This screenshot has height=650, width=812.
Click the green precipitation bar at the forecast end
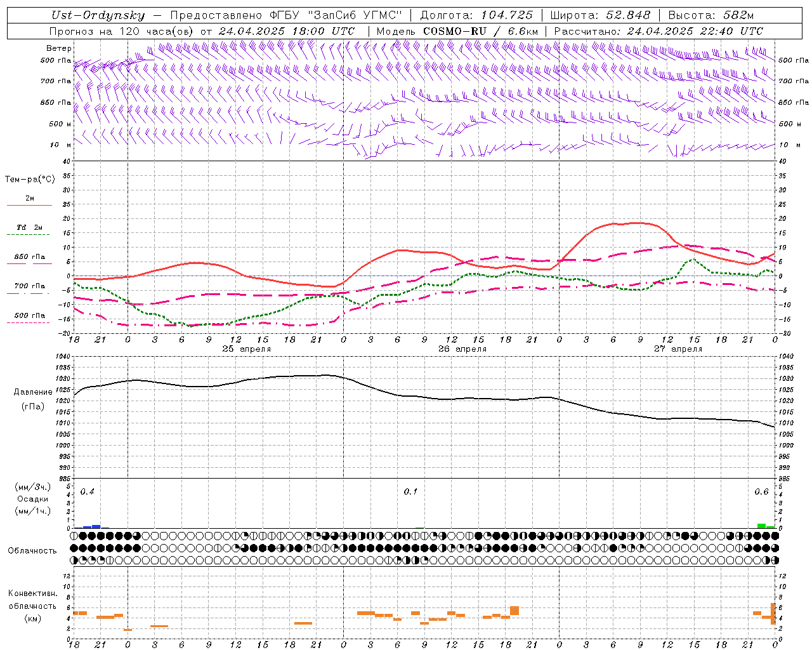761,526
